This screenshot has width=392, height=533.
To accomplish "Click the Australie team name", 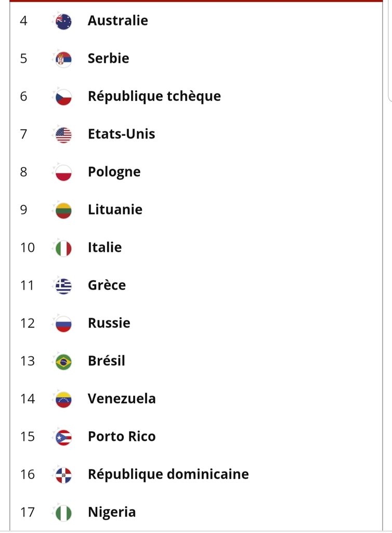I will click(118, 20).
